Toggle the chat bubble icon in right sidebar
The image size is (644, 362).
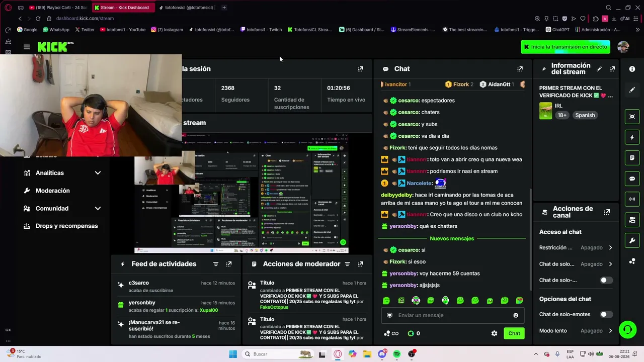[x=632, y=178]
